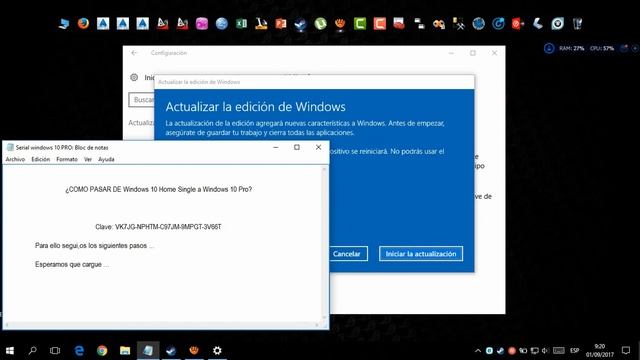Go back in Configuración window
640x360 pixels.
134,53
